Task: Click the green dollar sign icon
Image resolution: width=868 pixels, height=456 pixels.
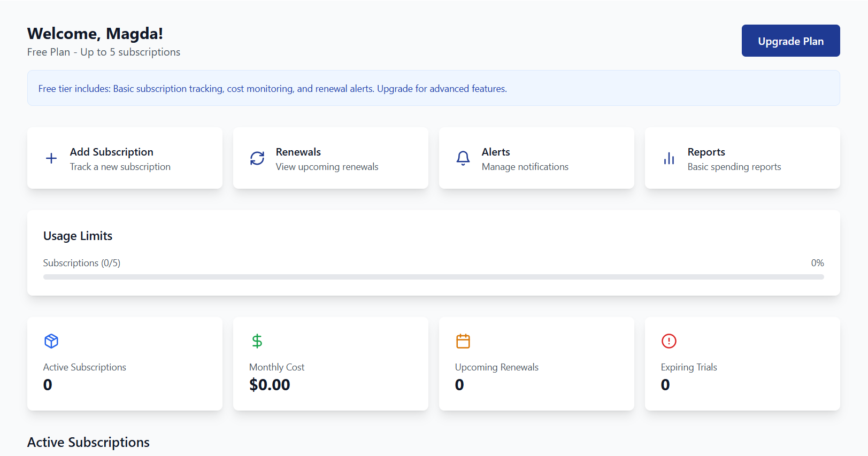Action: (x=257, y=341)
